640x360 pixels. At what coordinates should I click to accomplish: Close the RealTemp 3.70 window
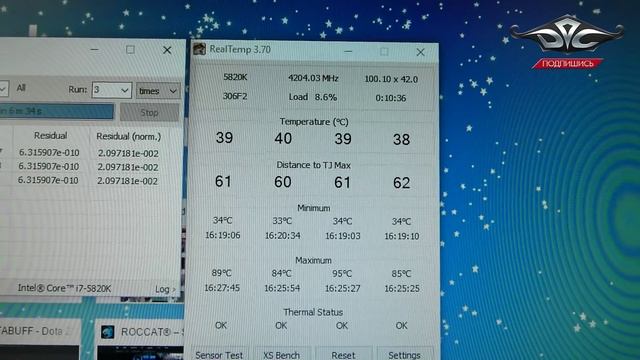420,52
